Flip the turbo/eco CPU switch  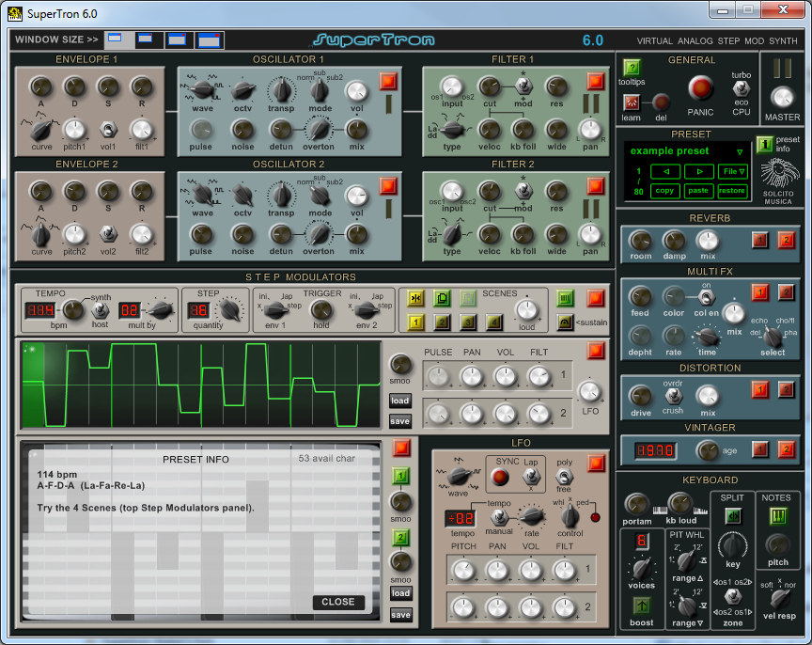point(742,89)
